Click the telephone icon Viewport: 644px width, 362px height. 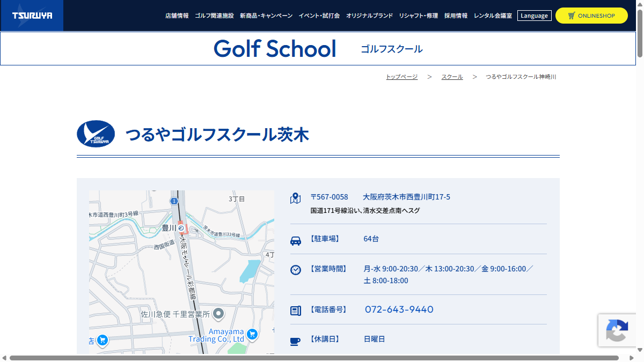coord(296,311)
